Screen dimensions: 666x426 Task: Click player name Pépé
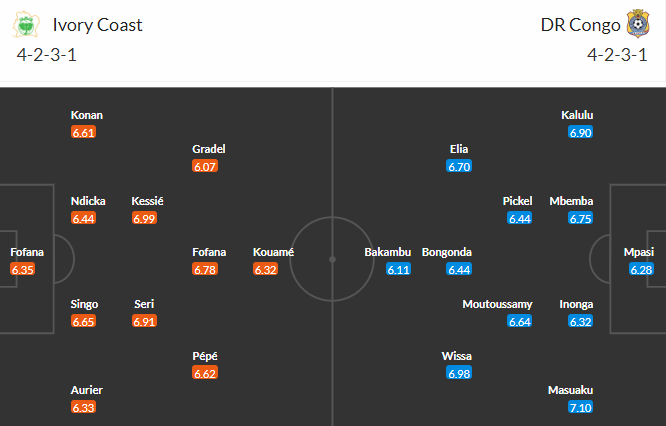207,356
